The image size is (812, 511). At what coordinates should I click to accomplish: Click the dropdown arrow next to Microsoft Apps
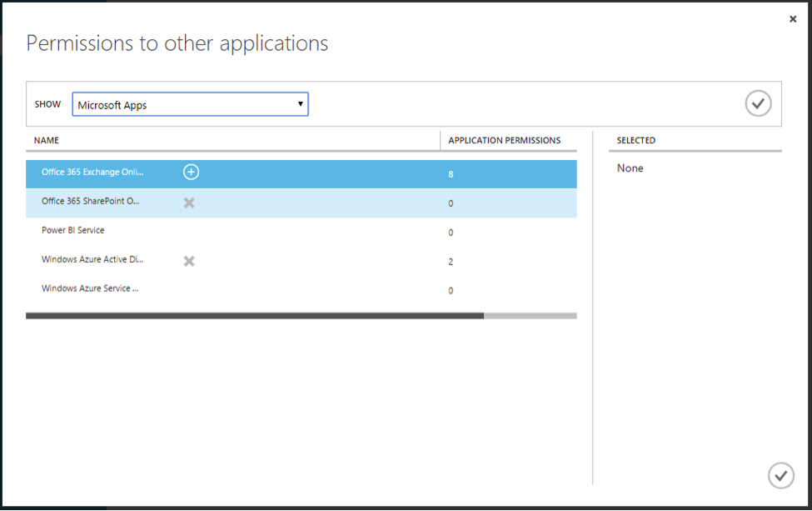pos(301,103)
